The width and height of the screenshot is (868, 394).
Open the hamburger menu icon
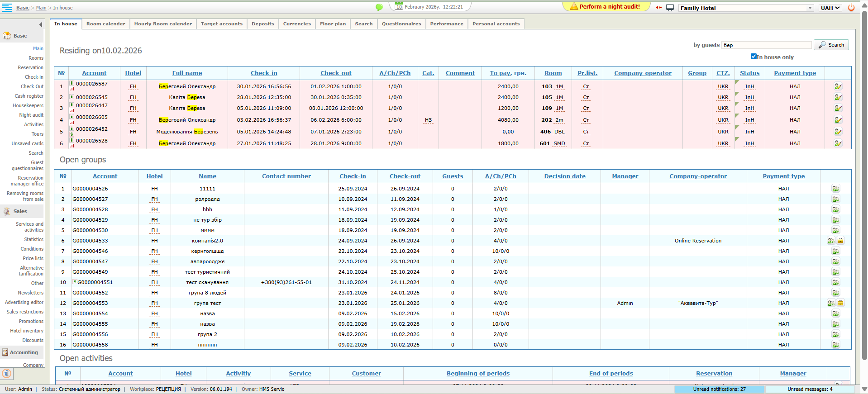coord(7,8)
